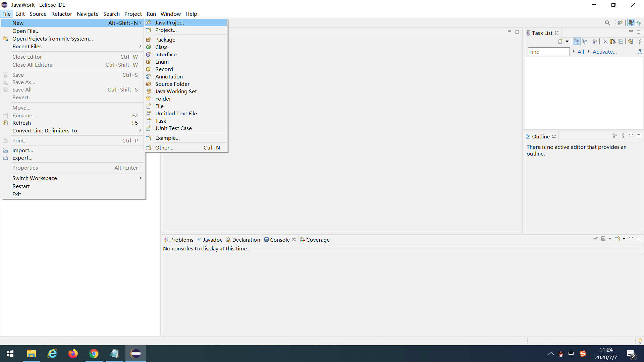Viewport: 644px width, 362px height.
Task: Click the Source Folder icon in submenu
Action: coord(148,84)
